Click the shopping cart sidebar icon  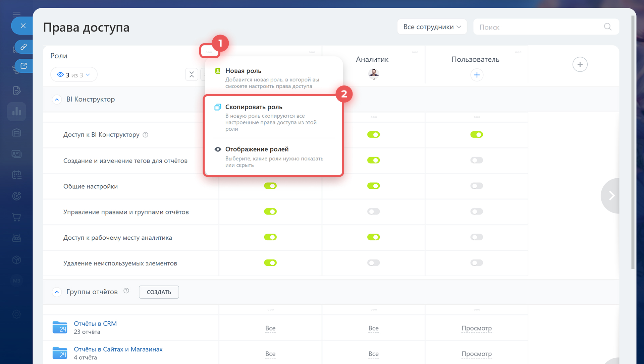(16, 217)
